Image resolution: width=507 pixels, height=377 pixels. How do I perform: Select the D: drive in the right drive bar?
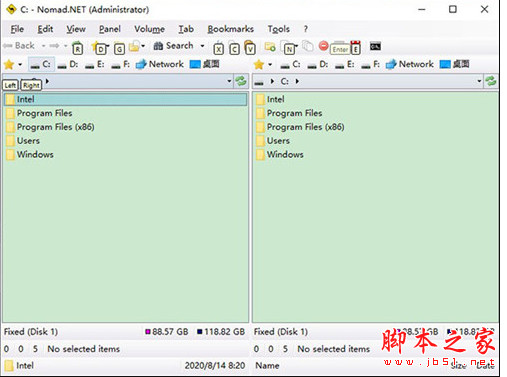point(318,64)
